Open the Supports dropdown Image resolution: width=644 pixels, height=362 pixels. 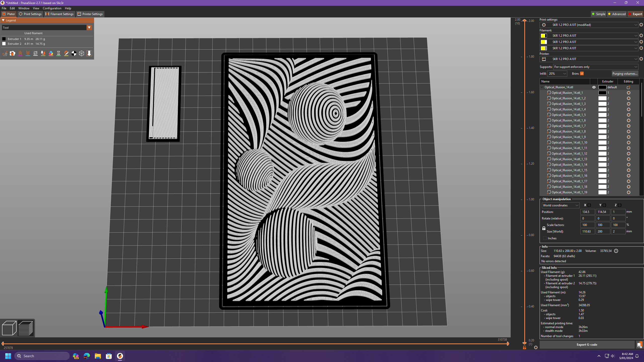tap(595, 67)
